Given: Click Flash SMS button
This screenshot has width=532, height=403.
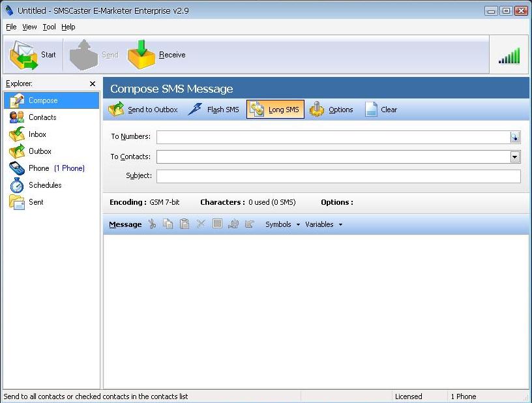Looking at the screenshot, I should pyautogui.click(x=214, y=110).
